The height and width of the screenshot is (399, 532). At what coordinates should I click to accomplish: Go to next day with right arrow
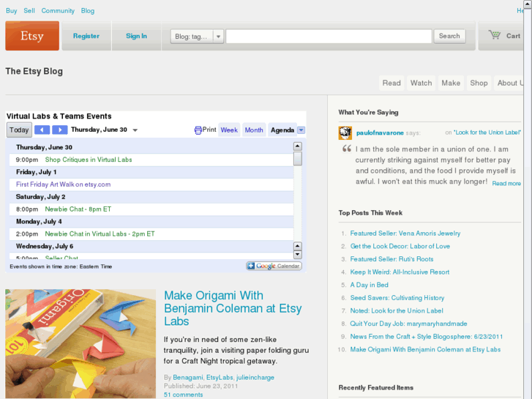60,130
